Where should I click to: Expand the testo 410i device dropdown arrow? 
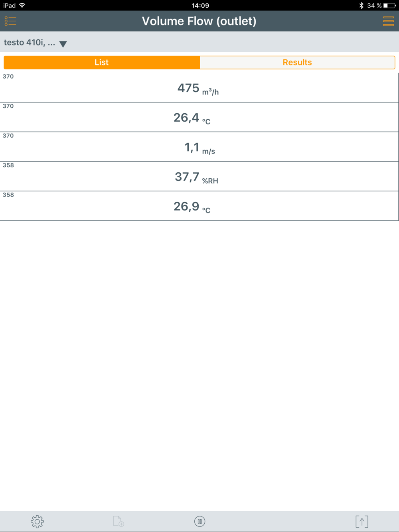click(x=63, y=44)
